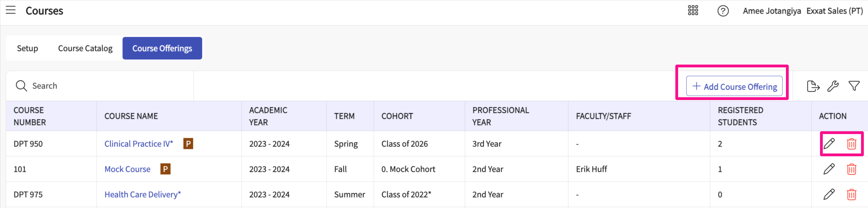868x208 pixels.
Task: Delete the Mock Course offering
Action: tap(852, 169)
